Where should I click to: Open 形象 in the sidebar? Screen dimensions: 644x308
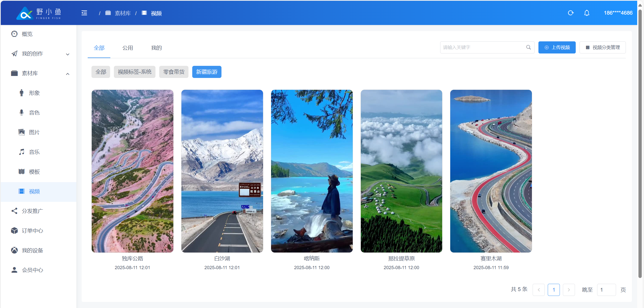[x=34, y=93]
